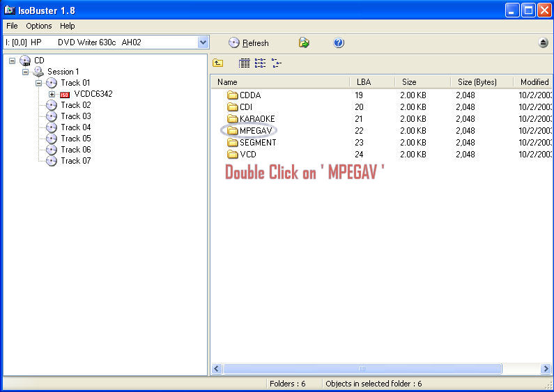Go up one folder level icon

(x=218, y=63)
